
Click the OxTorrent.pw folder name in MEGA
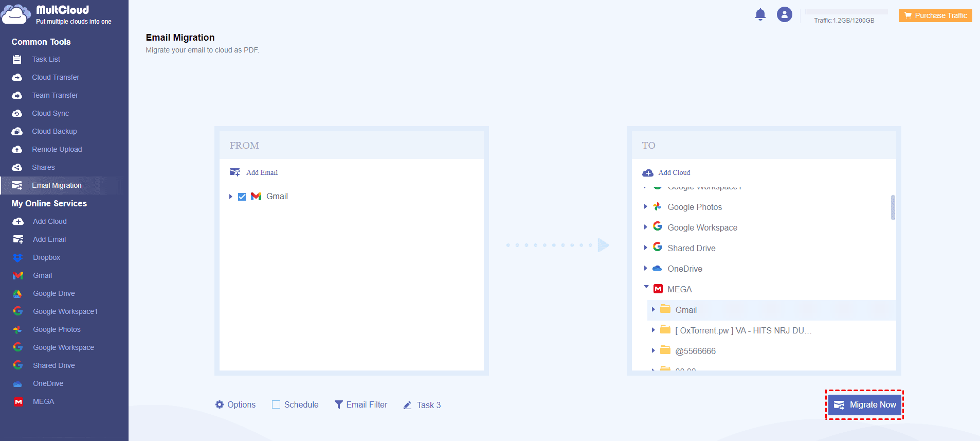[x=743, y=330]
